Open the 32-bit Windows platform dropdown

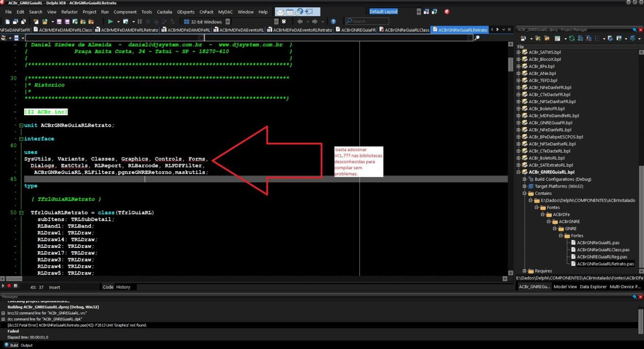click(228, 21)
